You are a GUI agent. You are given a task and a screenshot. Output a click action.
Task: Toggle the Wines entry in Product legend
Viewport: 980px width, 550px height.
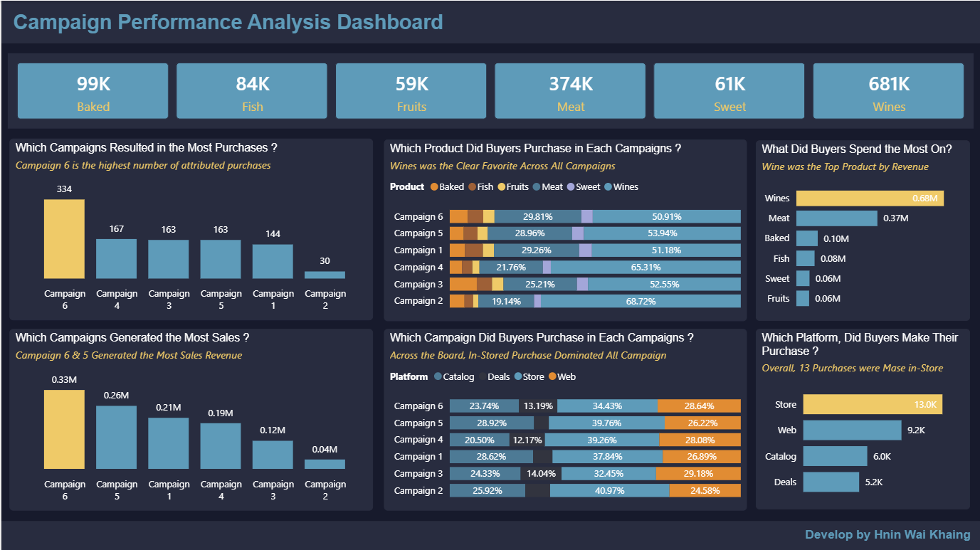coord(621,187)
